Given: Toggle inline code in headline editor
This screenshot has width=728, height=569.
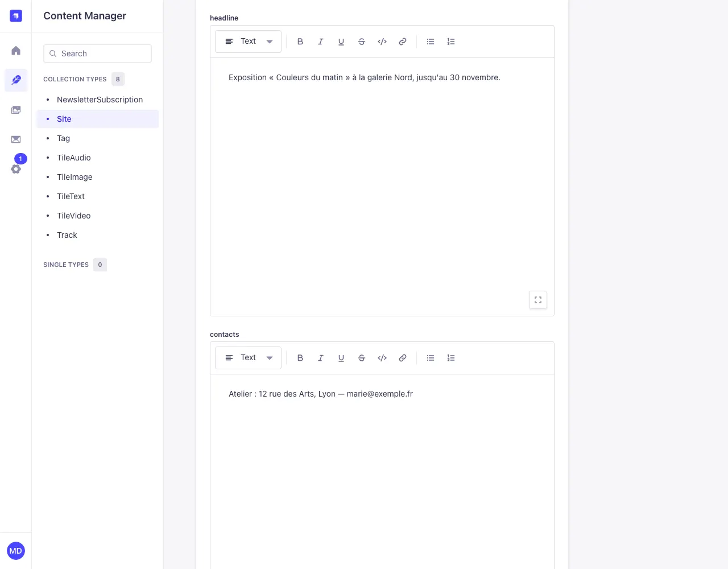Looking at the screenshot, I should tap(382, 42).
